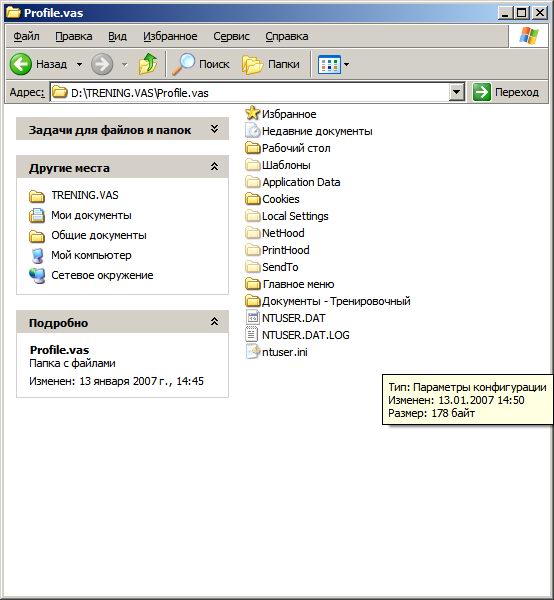554x600 pixels.
Task: Expand Задачи для файлов и папок panel
Action: (x=215, y=129)
